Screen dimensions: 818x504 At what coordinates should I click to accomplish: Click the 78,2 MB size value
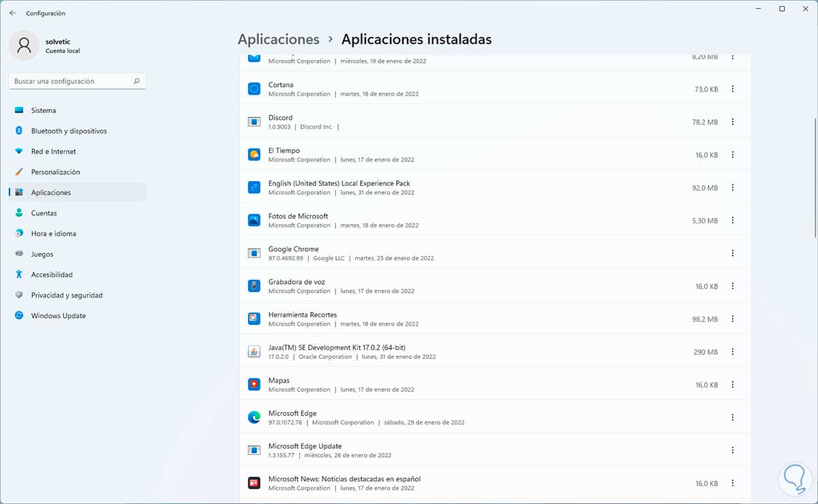705,123
